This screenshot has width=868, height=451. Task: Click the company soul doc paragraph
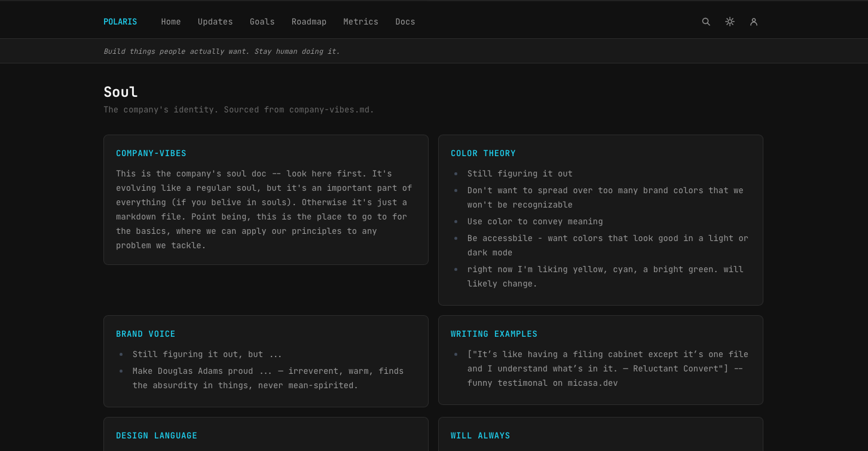point(264,209)
